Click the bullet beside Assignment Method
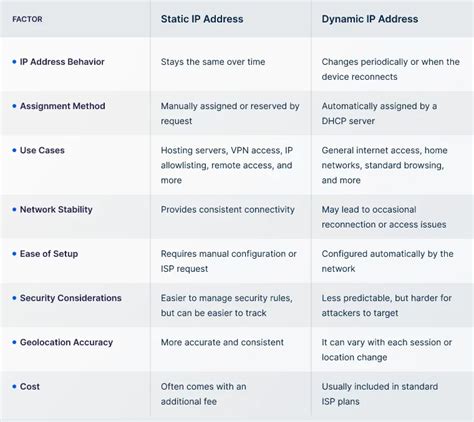Image resolution: width=474 pixels, height=422 pixels. pyautogui.click(x=14, y=106)
